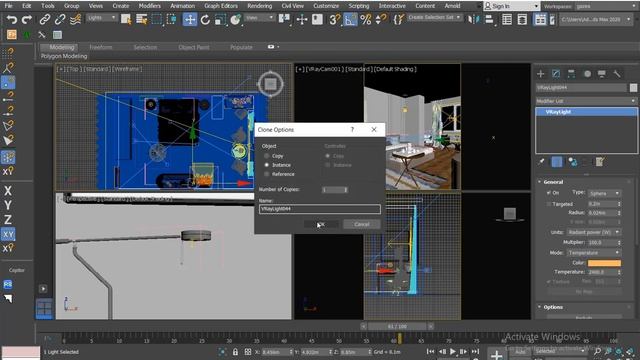Click the Mirror tool icon

[473, 19]
